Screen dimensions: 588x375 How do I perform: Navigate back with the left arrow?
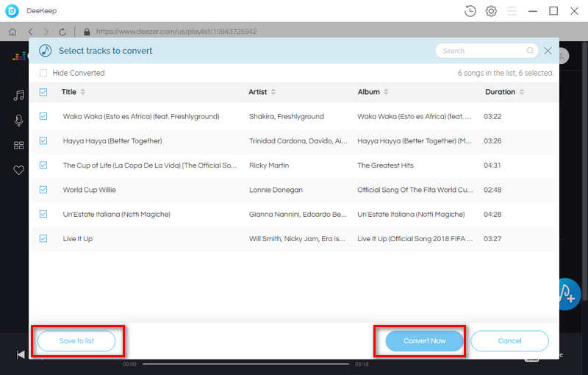(x=31, y=32)
